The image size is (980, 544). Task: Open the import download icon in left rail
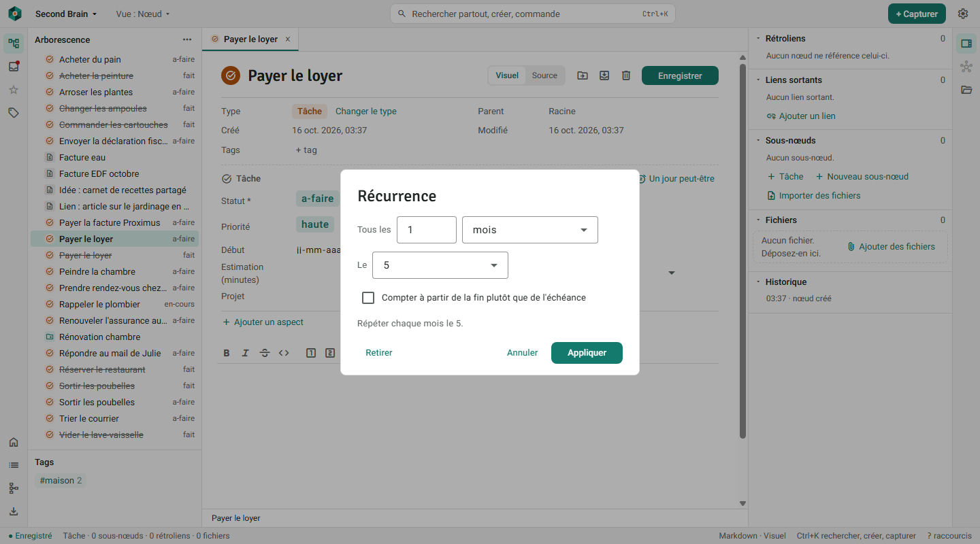(14, 511)
